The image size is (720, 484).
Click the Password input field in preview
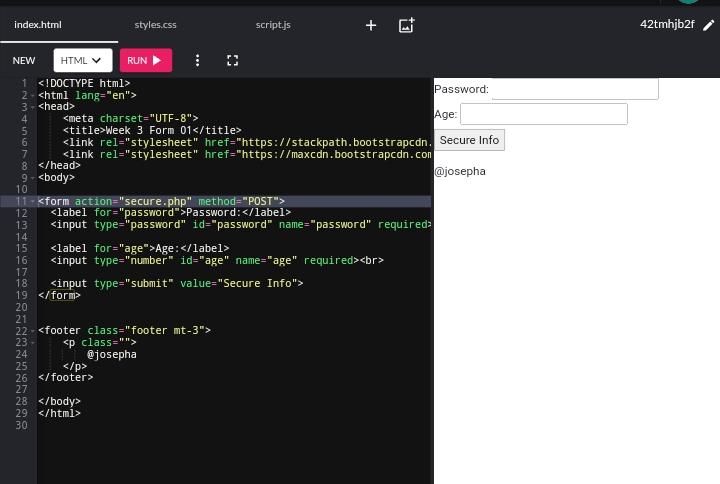(x=575, y=89)
